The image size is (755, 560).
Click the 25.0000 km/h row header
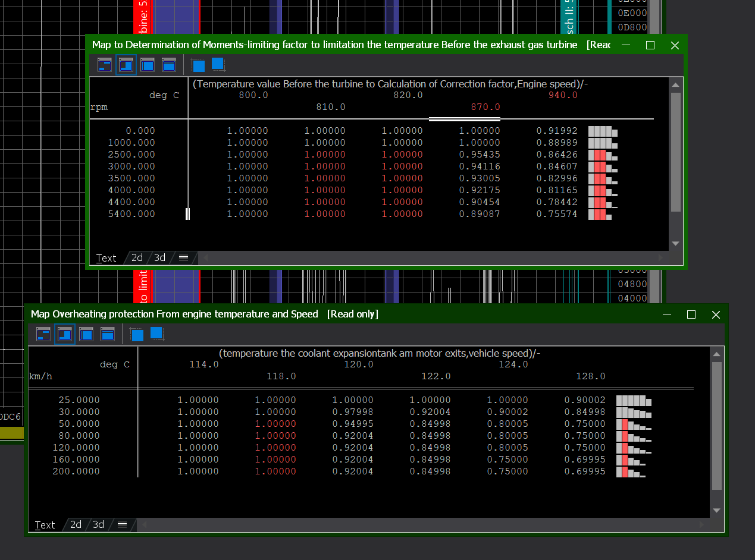point(79,400)
